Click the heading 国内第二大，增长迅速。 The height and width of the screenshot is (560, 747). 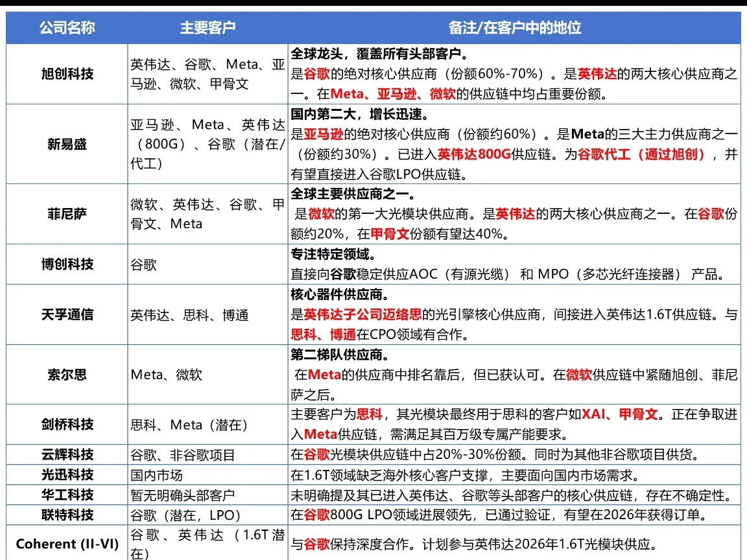pyautogui.click(x=360, y=114)
